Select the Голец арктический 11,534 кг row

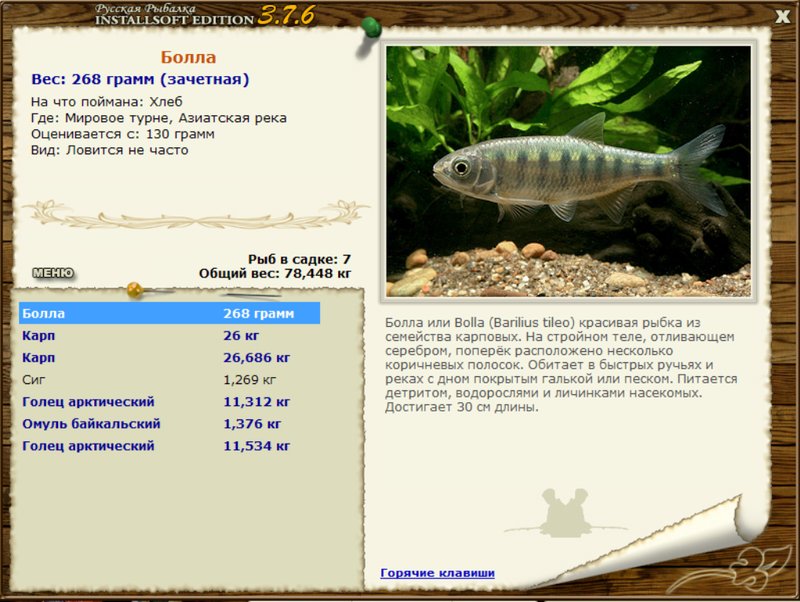click(169, 445)
